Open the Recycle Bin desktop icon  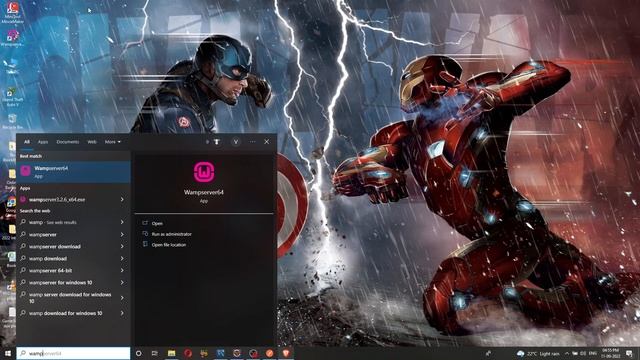(13, 121)
